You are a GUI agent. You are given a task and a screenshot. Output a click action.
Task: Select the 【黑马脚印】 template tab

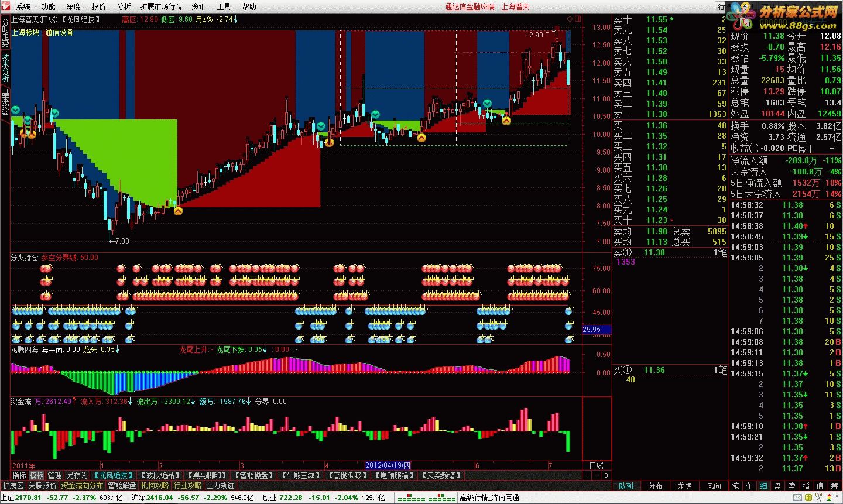[x=207, y=475]
